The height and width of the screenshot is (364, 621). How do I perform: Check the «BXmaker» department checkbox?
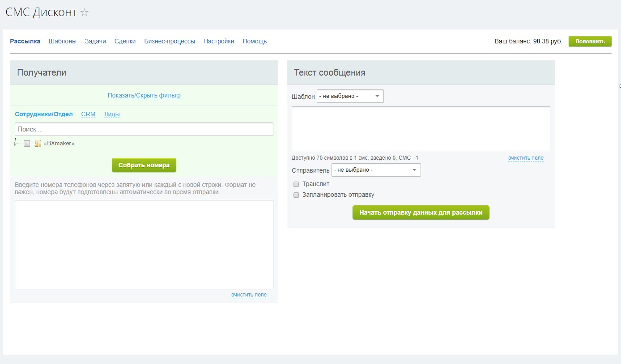tap(27, 144)
